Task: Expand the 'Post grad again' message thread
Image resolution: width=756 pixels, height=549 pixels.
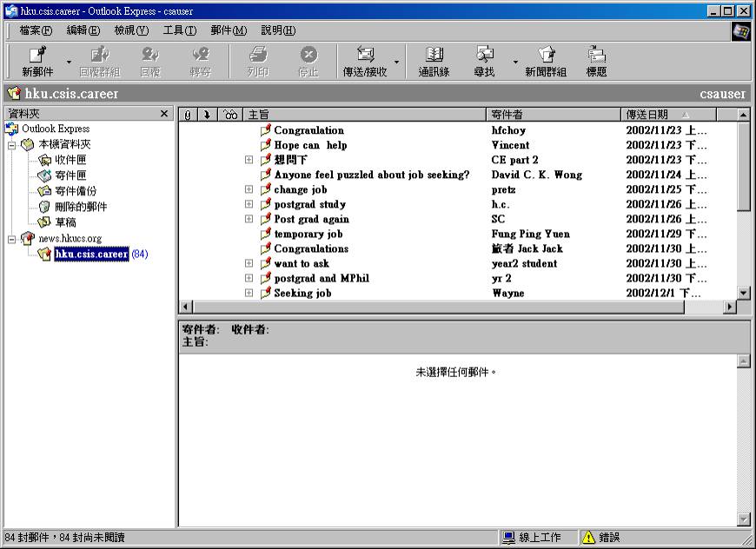Action: [x=249, y=219]
